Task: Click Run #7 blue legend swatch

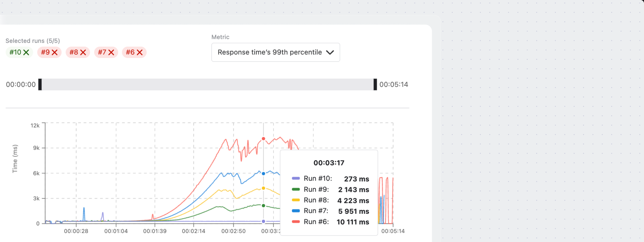Action: (296, 211)
